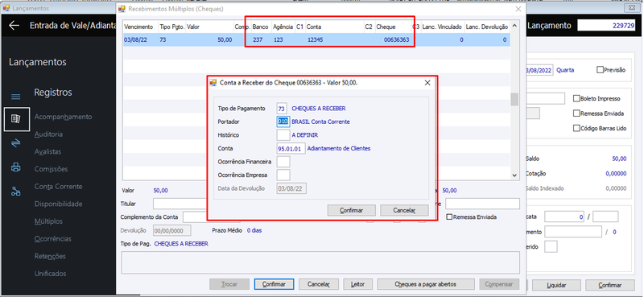Click the Ocorrência Empresa field

coord(283,175)
